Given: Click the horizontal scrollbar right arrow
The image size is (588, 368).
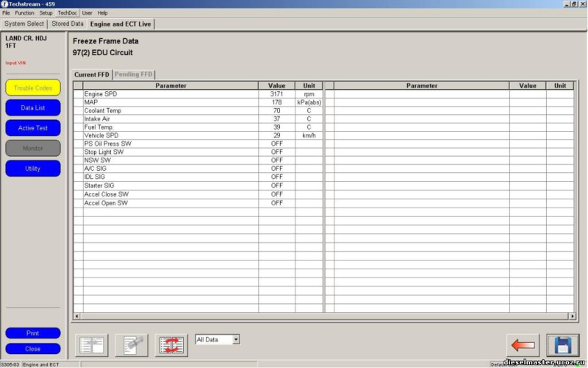Looking at the screenshot, I should point(572,316).
